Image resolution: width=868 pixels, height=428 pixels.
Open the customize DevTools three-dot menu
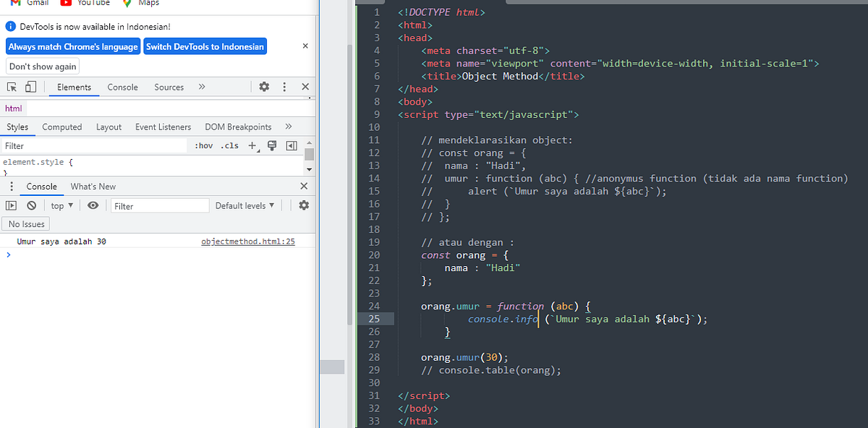point(285,87)
